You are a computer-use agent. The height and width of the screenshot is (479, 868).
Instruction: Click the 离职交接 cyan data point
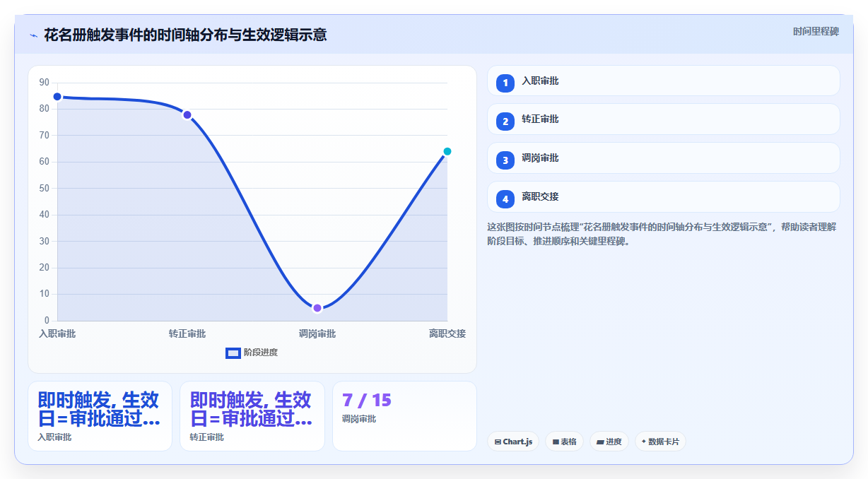447,151
